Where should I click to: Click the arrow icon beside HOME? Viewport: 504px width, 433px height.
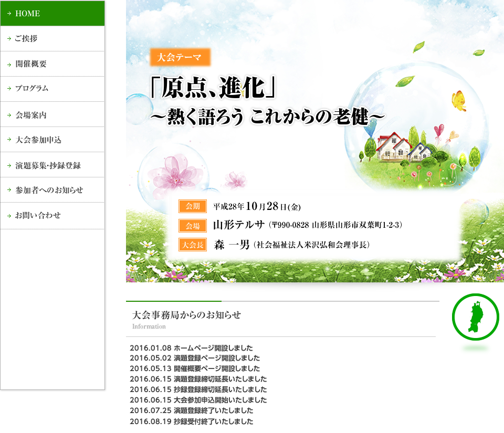(x=9, y=14)
